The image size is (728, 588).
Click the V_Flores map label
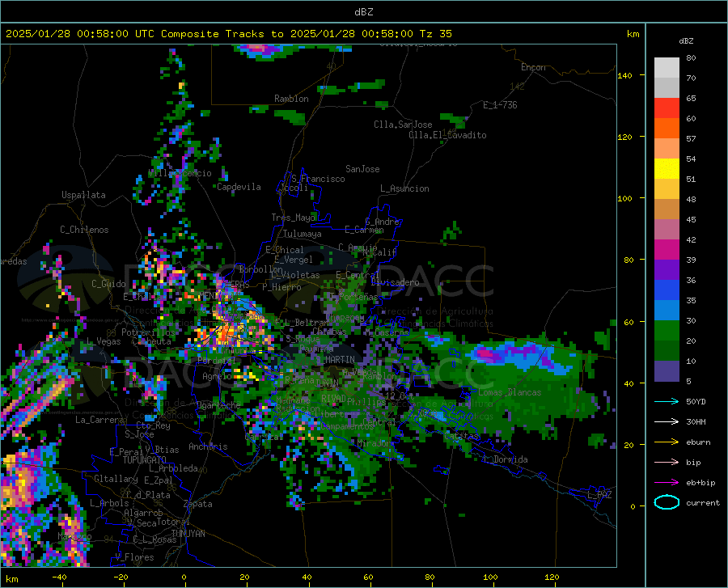pyautogui.click(x=134, y=557)
